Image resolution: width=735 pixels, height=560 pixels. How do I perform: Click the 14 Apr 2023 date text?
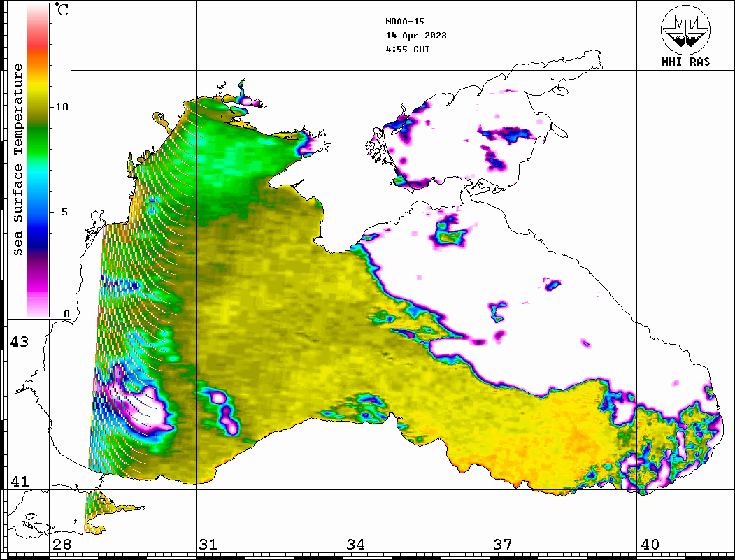coord(416,36)
